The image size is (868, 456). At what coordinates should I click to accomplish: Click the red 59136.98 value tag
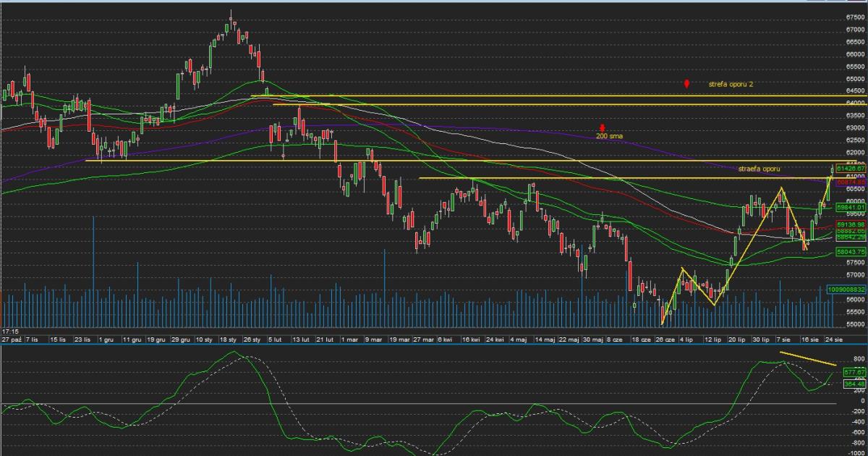(851, 224)
